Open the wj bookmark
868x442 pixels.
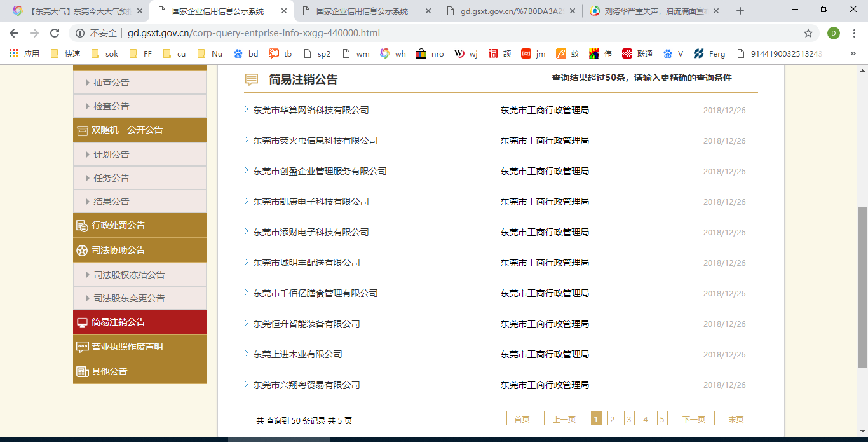tap(466, 54)
